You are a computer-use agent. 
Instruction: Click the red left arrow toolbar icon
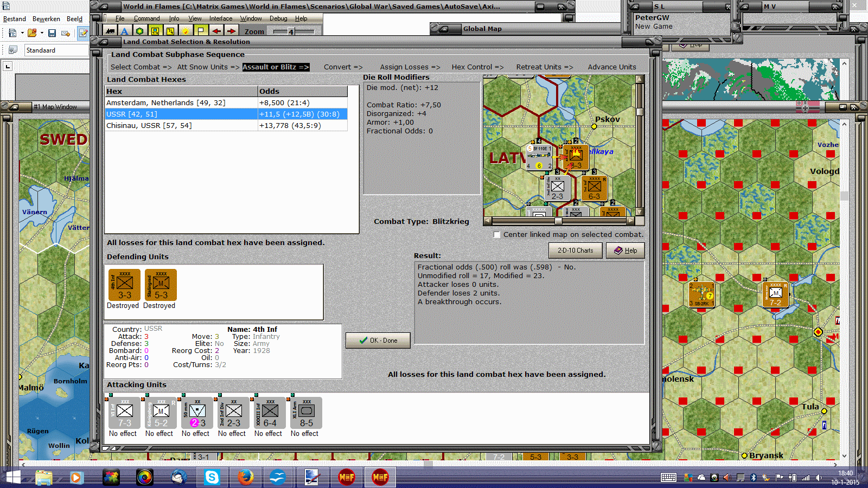(x=216, y=31)
